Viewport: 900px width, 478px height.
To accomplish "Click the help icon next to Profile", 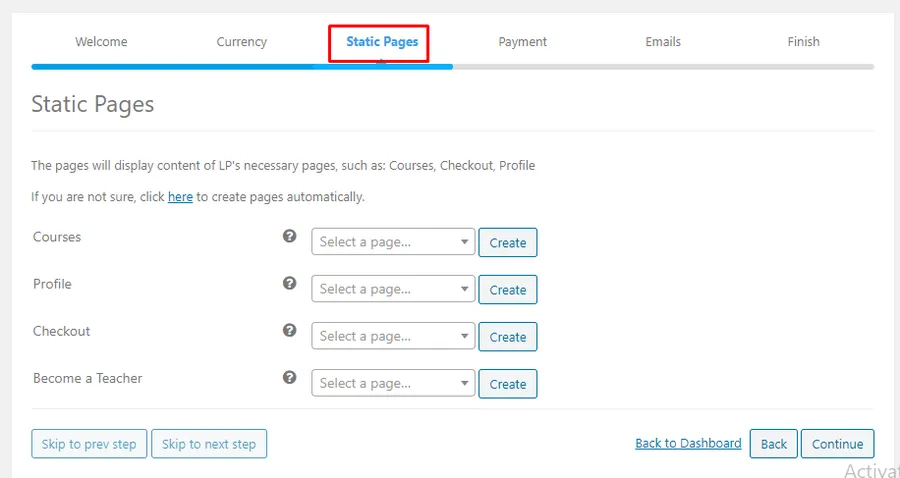I will click(x=289, y=283).
